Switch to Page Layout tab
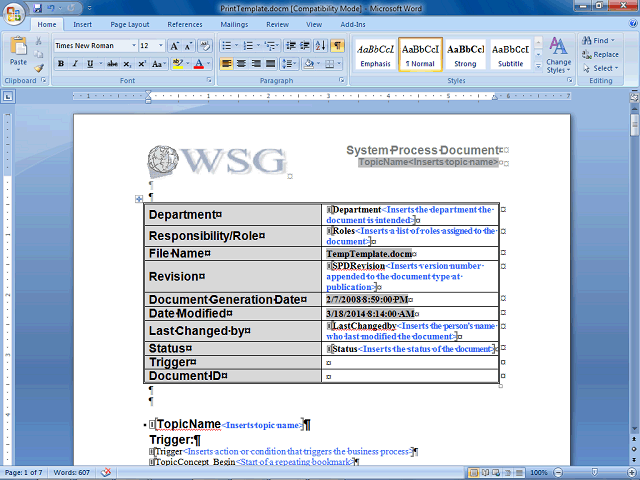The image size is (640, 480). click(130, 24)
